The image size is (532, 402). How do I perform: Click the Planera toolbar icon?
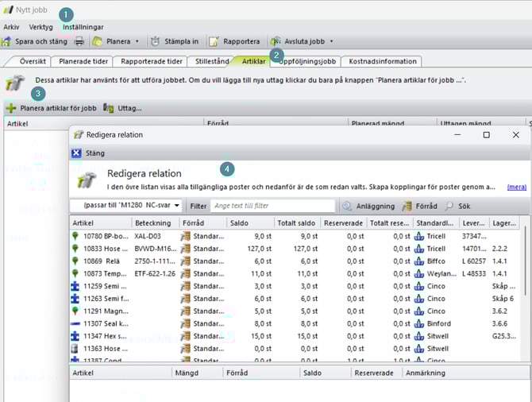point(98,41)
